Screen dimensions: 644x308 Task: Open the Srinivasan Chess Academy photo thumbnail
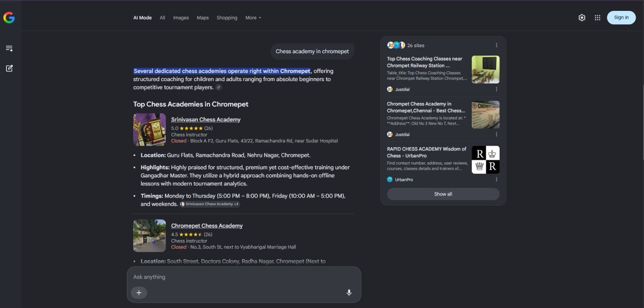click(x=149, y=129)
